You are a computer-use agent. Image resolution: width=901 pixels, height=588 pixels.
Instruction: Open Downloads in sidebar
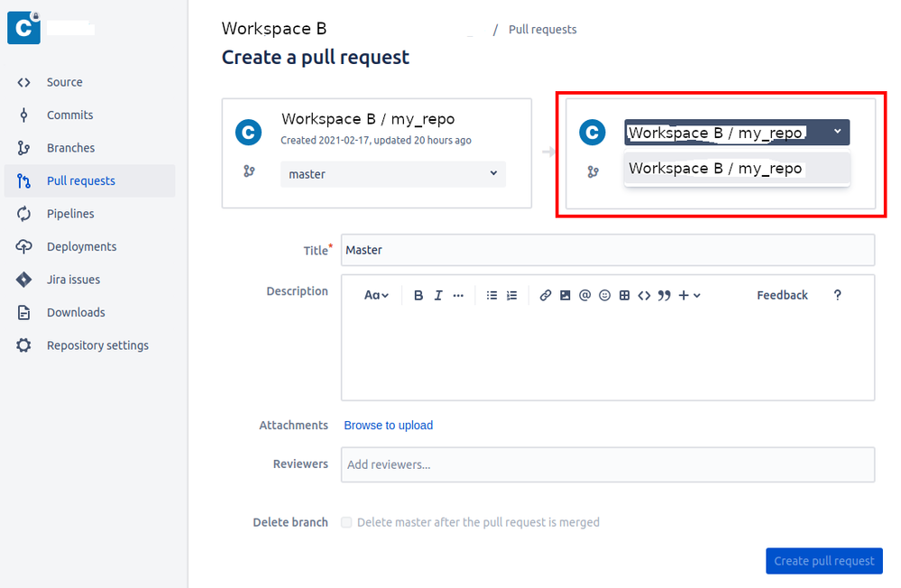[76, 312]
